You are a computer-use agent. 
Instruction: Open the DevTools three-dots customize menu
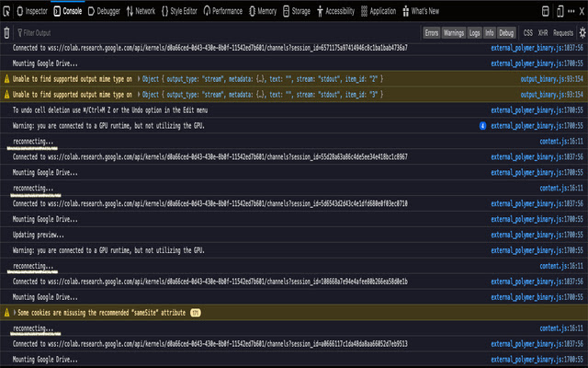[571, 11]
